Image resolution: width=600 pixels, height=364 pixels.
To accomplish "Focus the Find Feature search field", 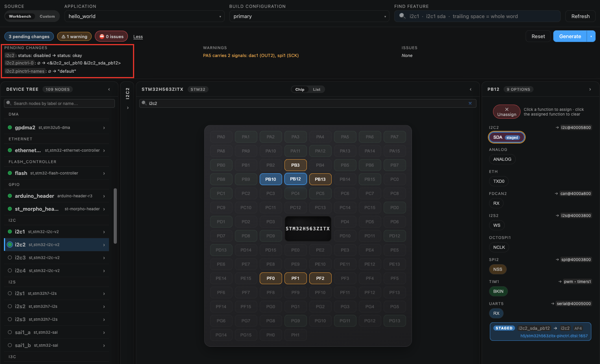I will [477, 17].
